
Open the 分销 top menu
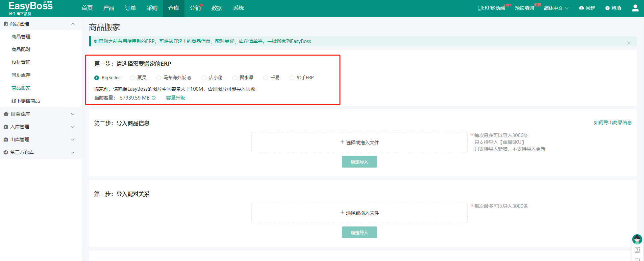tap(195, 8)
